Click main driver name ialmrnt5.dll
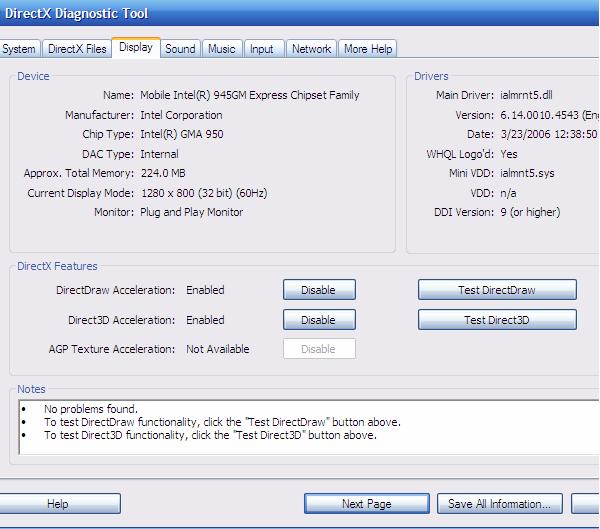 coord(526,95)
